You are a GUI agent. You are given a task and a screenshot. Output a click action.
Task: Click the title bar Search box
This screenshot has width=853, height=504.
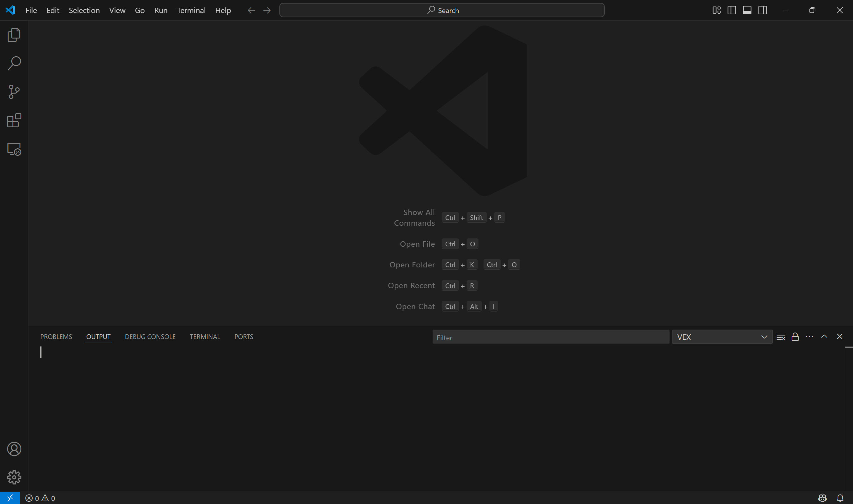[442, 10]
